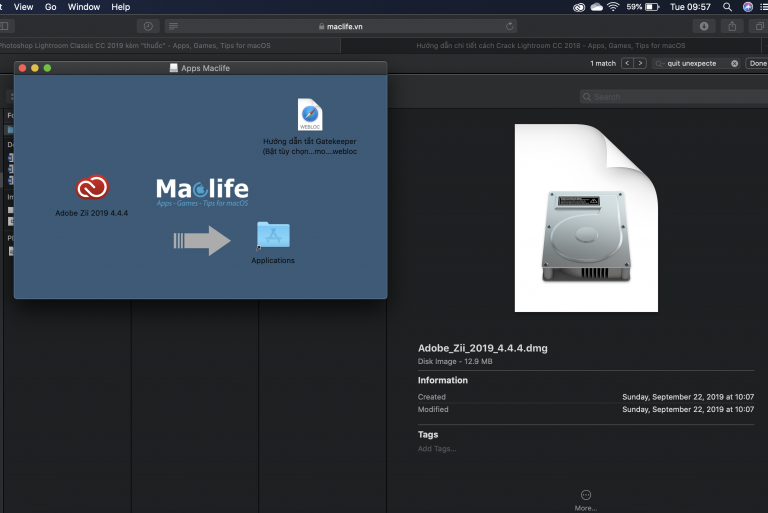Click the Finder Search field
Viewport: 768px width, 513px height.
674,97
